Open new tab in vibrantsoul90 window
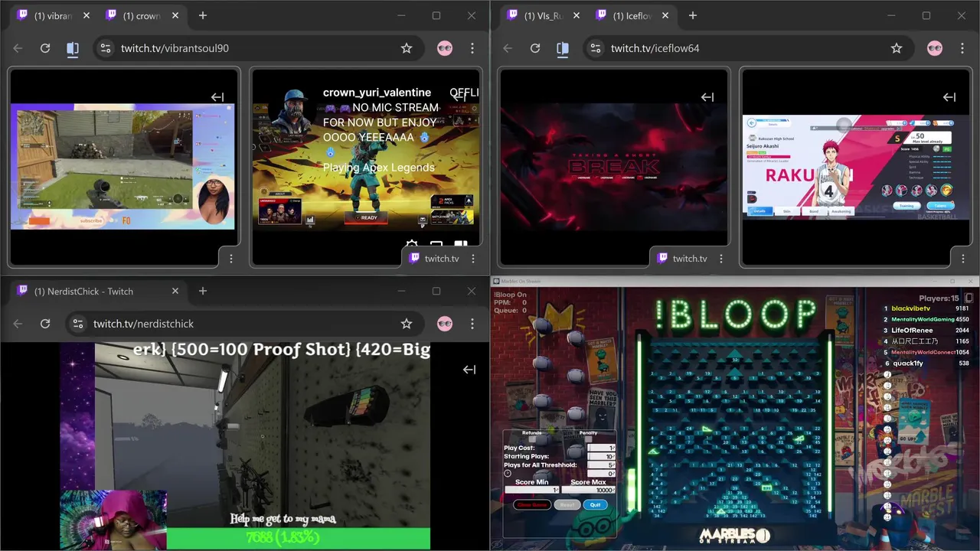The height and width of the screenshot is (551, 980). pos(203,15)
